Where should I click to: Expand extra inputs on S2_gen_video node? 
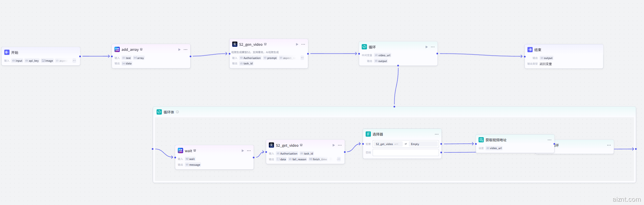(302, 58)
